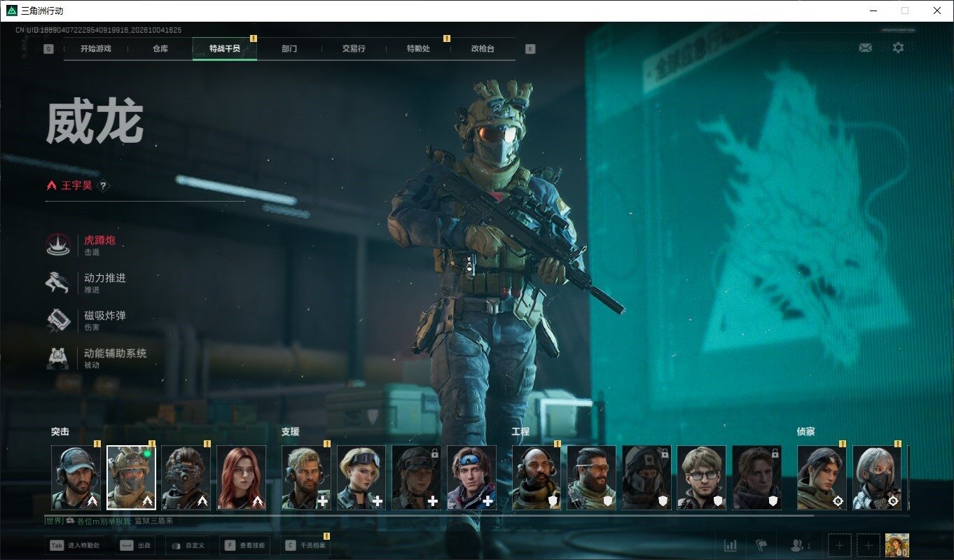Select the locked 支援 operator portrait
The width and height of the screenshot is (954, 560).
coord(417,477)
